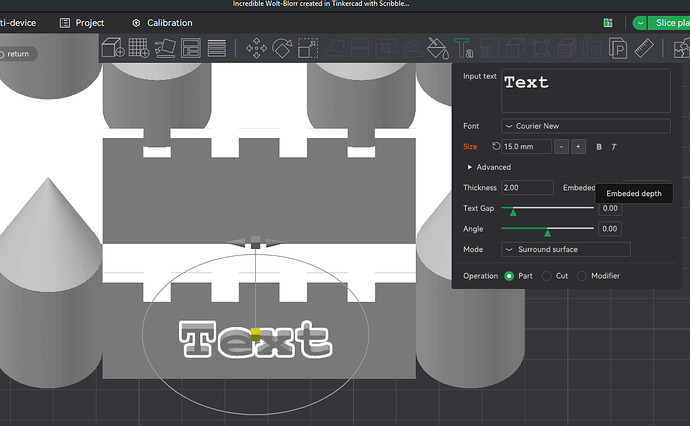Click the Add object cube icon

tap(113, 48)
